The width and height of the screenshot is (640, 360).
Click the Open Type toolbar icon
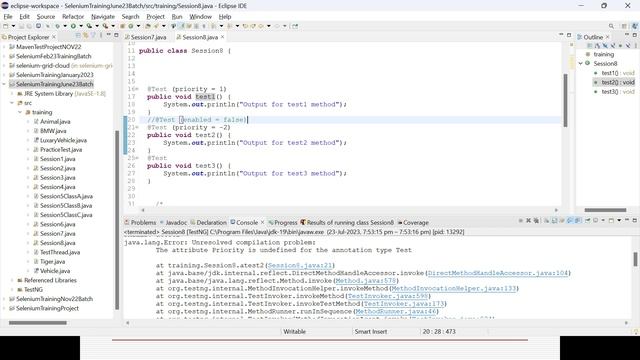coord(148,26)
